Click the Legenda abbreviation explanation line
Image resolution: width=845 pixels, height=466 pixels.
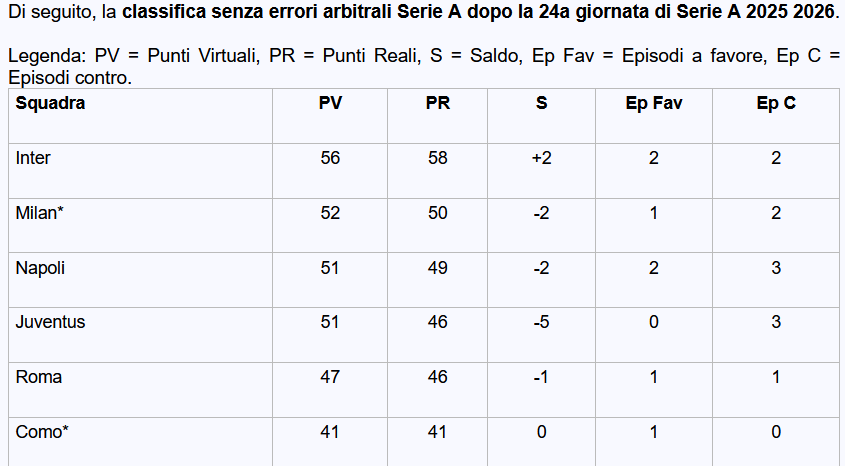tap(422, 58)
